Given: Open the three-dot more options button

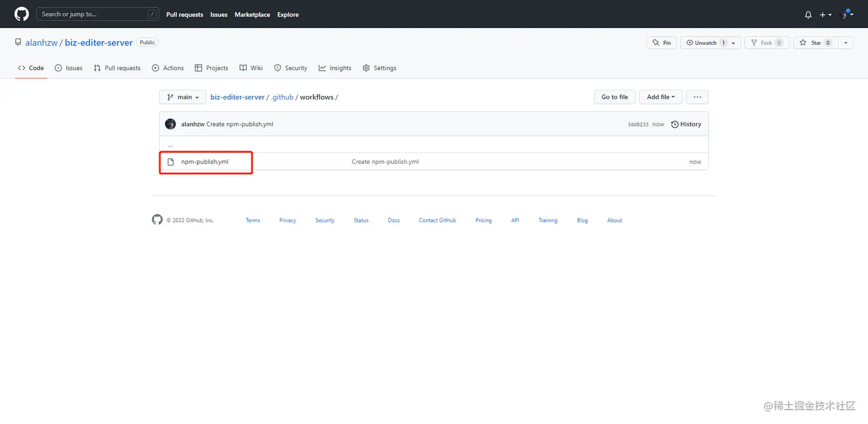Looking at the screenshot, I should point(697,97).
